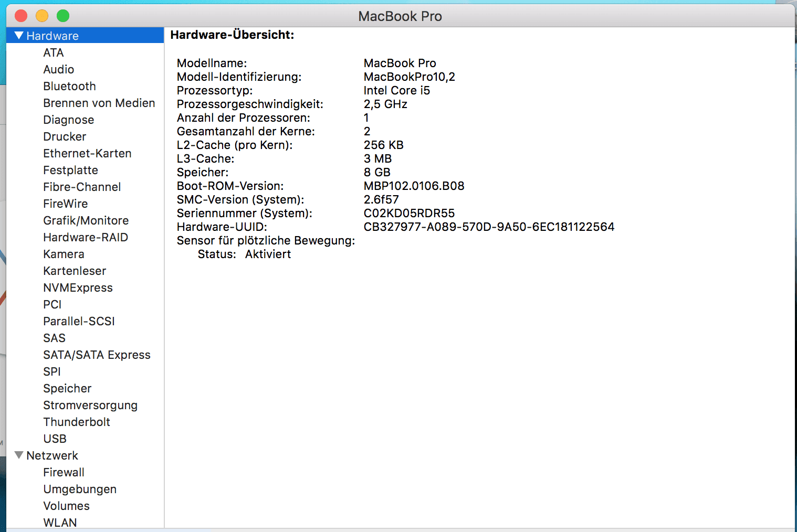Open Speicher in the sidebar

[x=67, y=388]
